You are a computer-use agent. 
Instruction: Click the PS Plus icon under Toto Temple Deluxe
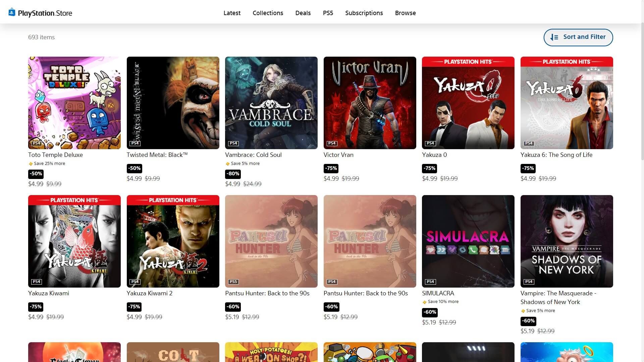point(31,164)
